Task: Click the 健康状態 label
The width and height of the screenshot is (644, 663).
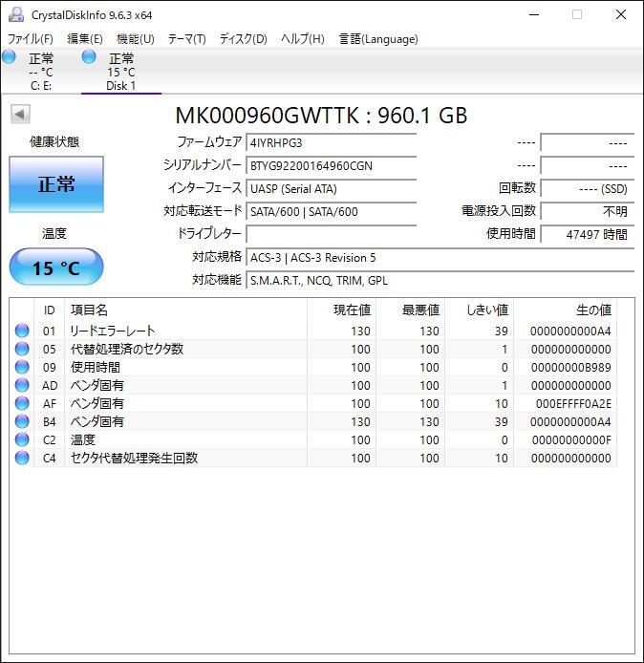Action: tap(54, 141)
